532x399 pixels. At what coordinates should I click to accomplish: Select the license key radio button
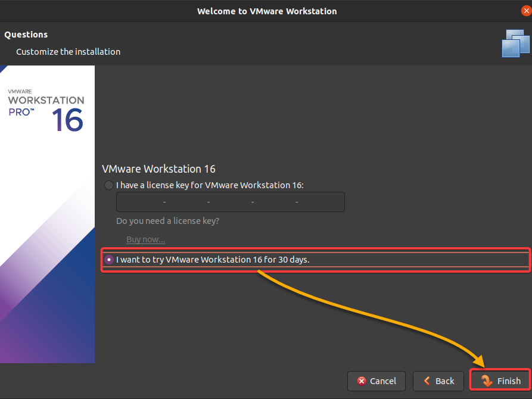click(108, 185)
